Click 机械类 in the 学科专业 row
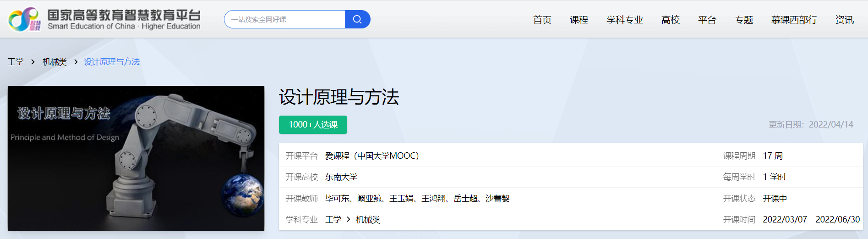The image size is (868, 239). click(x=368, y=220)
